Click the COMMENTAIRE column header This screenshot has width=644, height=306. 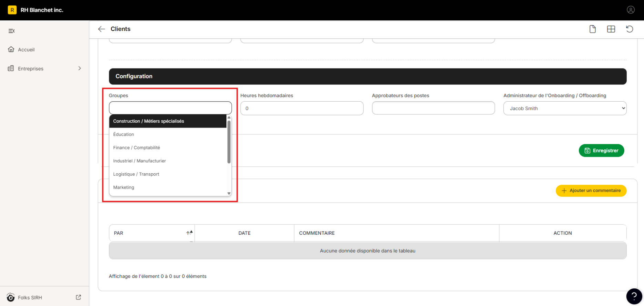tap(397, 233)
